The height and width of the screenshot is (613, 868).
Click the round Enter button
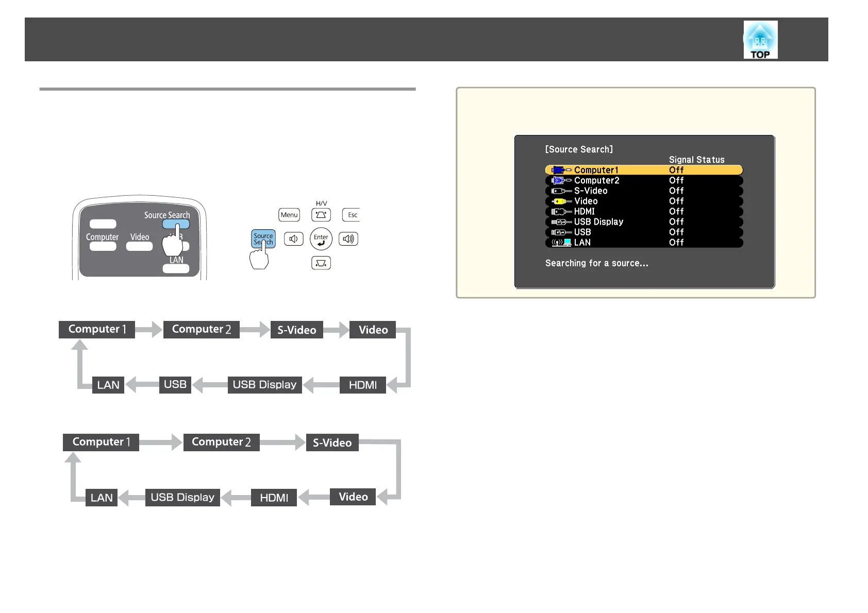point(321,239)
